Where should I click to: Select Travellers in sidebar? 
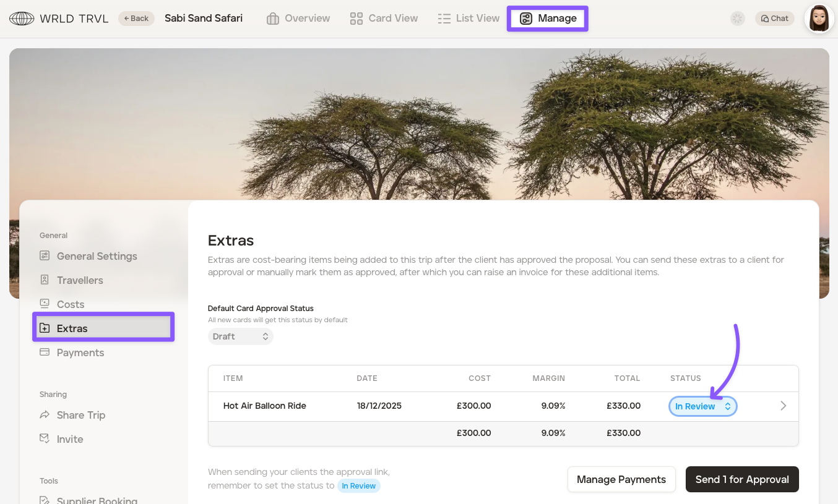click(80, 280)
